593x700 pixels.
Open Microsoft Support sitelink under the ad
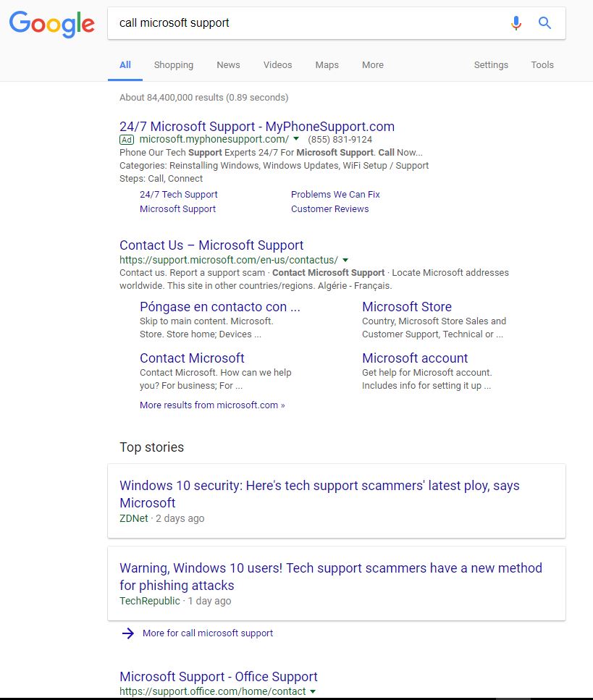pos(177,209)
